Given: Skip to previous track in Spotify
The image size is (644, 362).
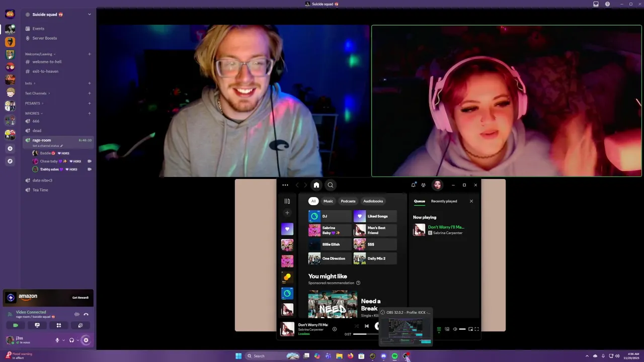Looking at the screenshot, I should click(367, 326).
